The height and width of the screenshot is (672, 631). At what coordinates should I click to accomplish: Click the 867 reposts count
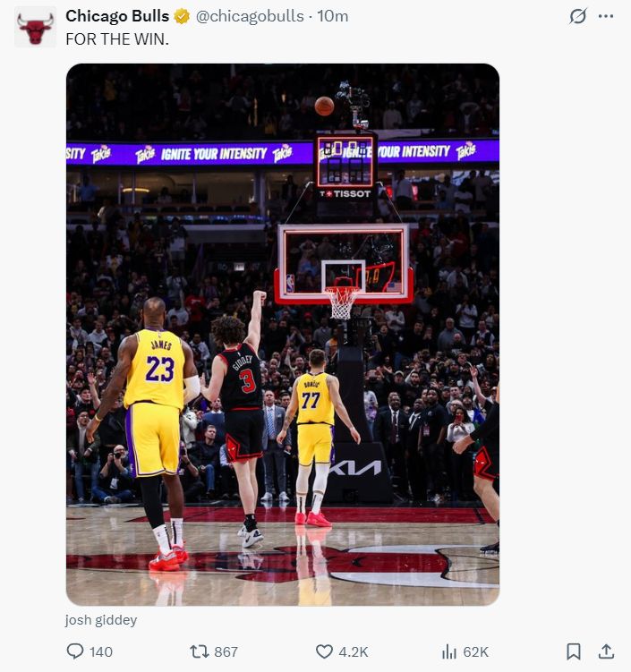tap(226, 651)
